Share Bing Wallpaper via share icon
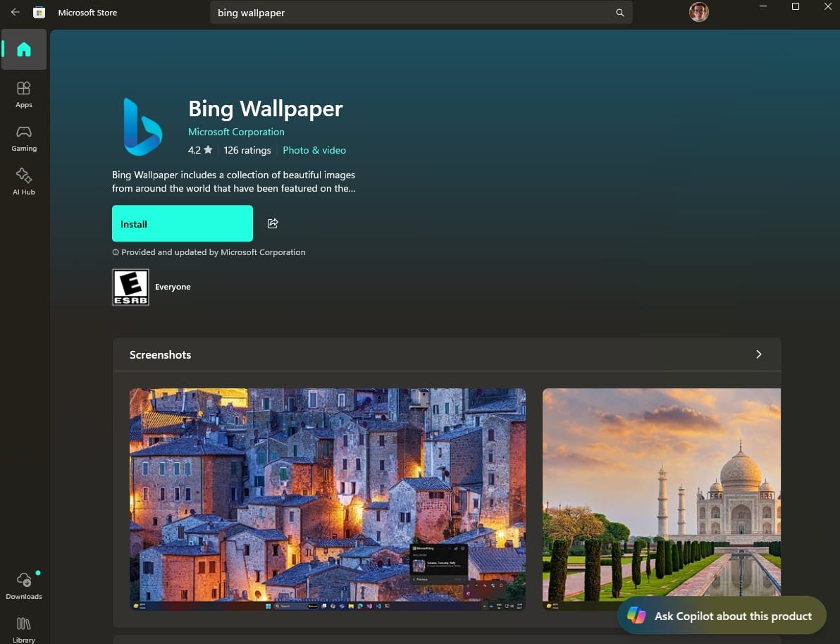The height and width of the screenshot is (644, 840). click(273, 223)
